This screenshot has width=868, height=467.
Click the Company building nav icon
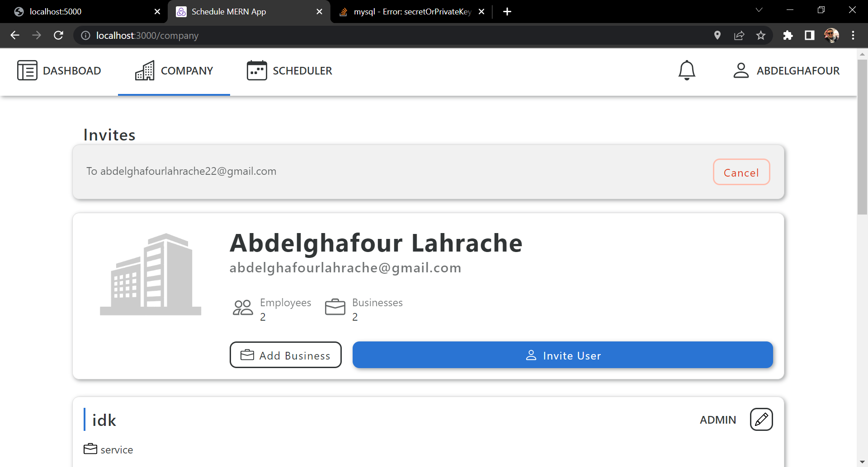tap(145, 70)
